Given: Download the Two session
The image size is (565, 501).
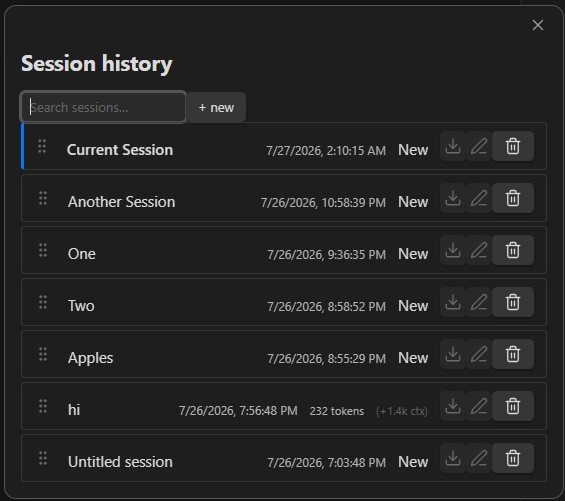Looking at the screenshot, I should (453, 302).
